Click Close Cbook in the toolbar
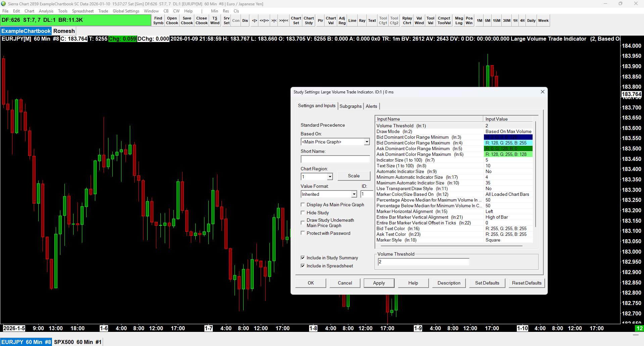The height and width of the screenshot is (346, 644). (x=202, y=20)
